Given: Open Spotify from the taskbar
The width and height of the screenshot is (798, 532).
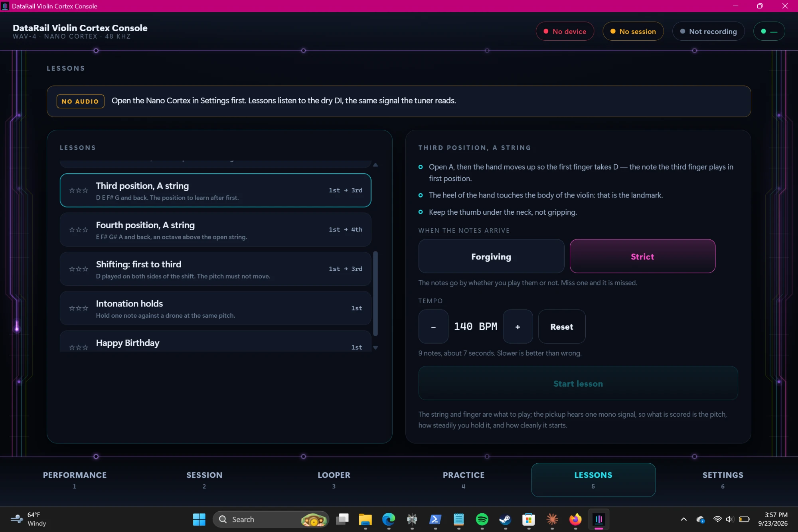Looking at the screenshot, I should (482, 519).
